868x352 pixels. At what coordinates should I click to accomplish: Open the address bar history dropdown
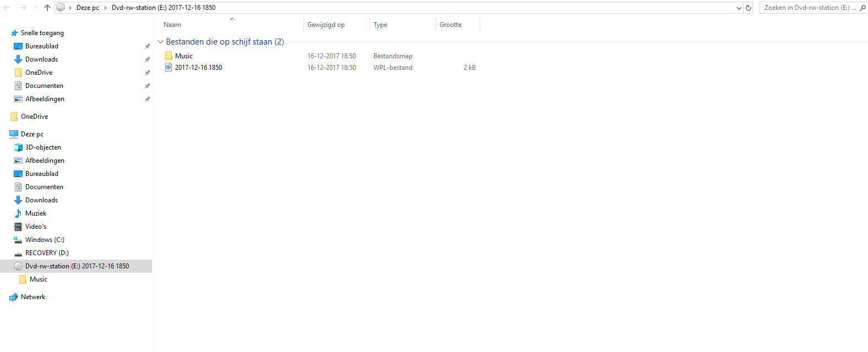point(739,8)
